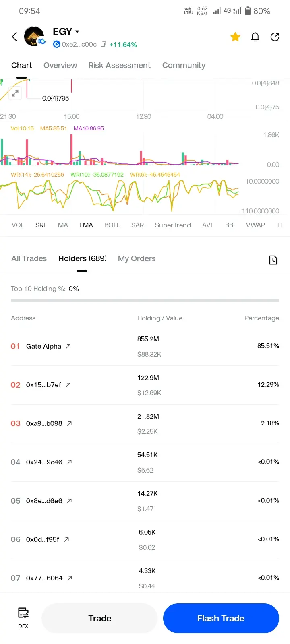Toggle the EMA indicator
Image resolution: width=290 pixels, height=644 pixels.
[86, 225]
